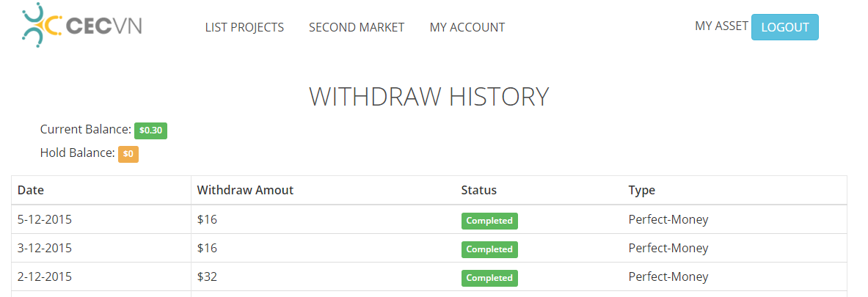Click the My Asset link
Viewport: 868px width, 297px height.
coord(721,26)
